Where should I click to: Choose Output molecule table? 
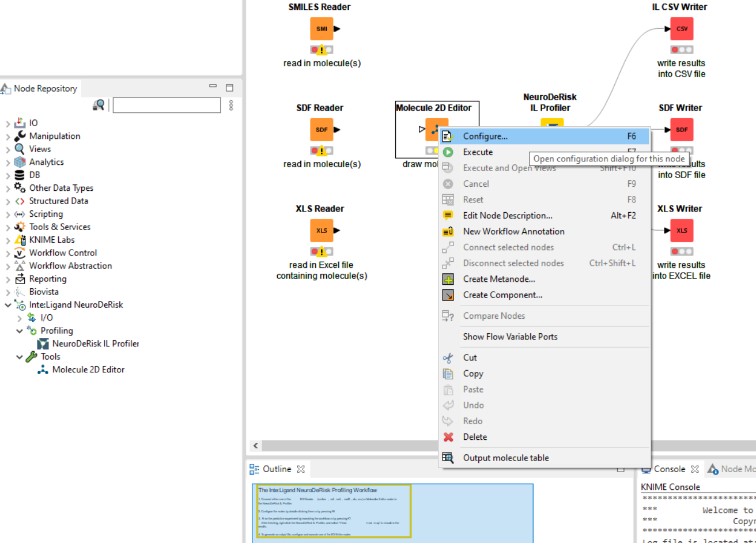[x=545, y=458]
